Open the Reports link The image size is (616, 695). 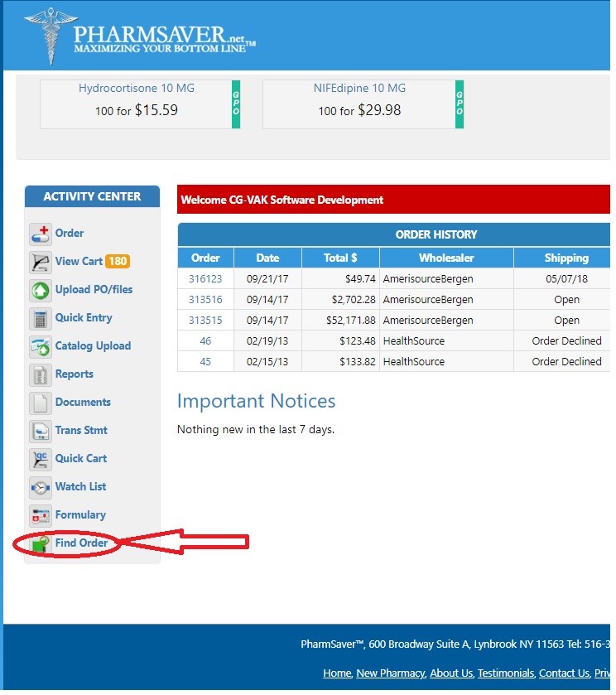(x=74, y=374)
